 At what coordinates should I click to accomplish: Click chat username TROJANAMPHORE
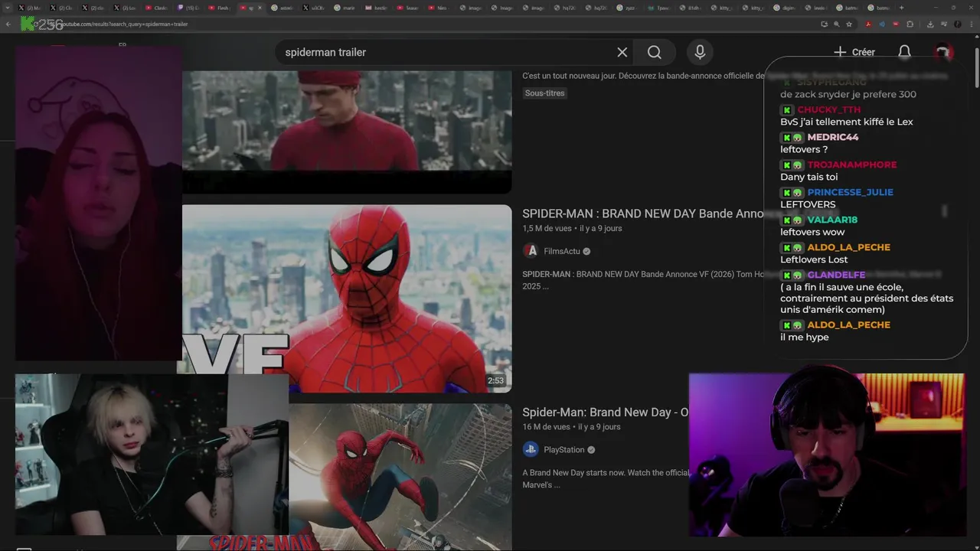[852, 165]
